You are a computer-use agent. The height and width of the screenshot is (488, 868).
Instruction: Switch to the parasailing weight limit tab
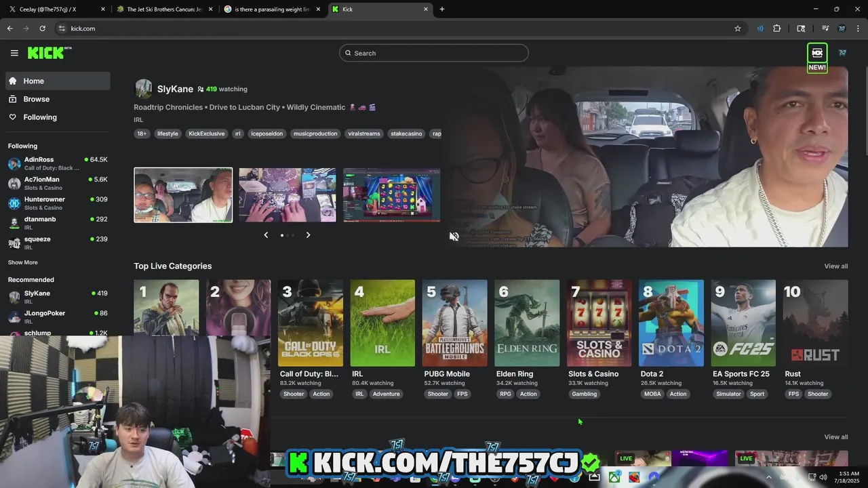tap(272, 9)
